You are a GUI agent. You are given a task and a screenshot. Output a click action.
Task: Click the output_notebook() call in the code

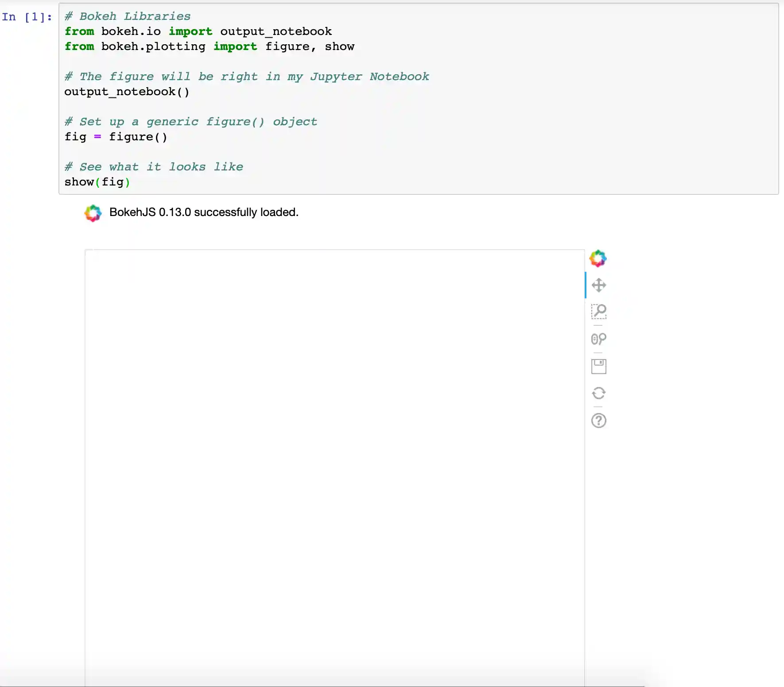tap(127, 92)
